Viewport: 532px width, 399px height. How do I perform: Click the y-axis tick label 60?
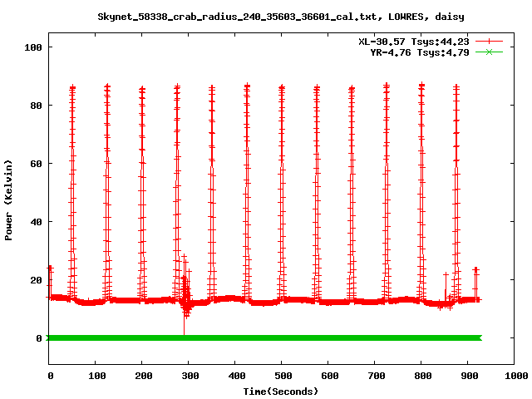point(36,164)
